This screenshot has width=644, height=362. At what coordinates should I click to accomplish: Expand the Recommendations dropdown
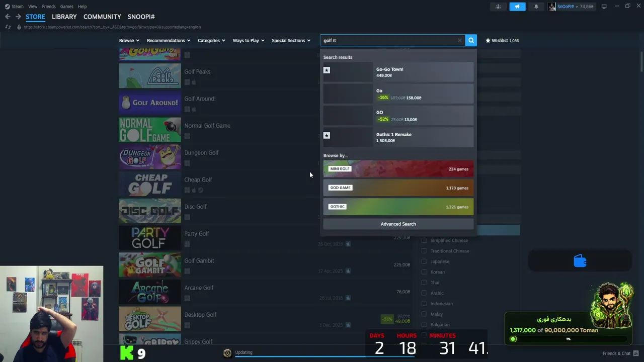click(x=169, y=40)
